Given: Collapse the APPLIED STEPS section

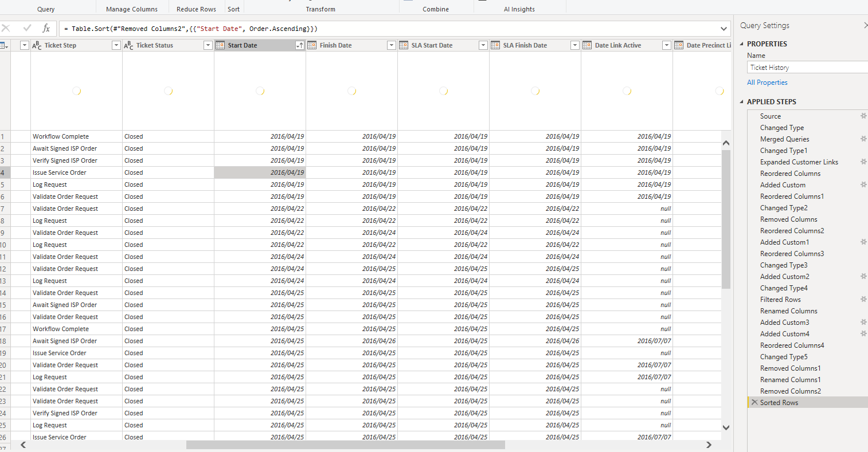Looking at the screenshot, I should pos(742,102).
